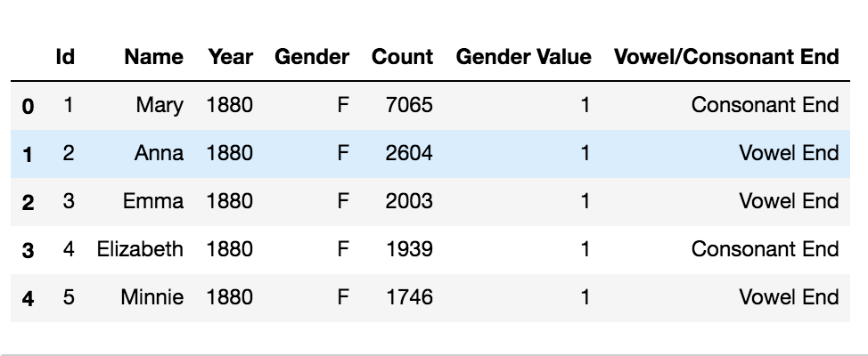Screen dimensions: 868x356
Task: Click the count value 1939
Action: pos(409,249)
